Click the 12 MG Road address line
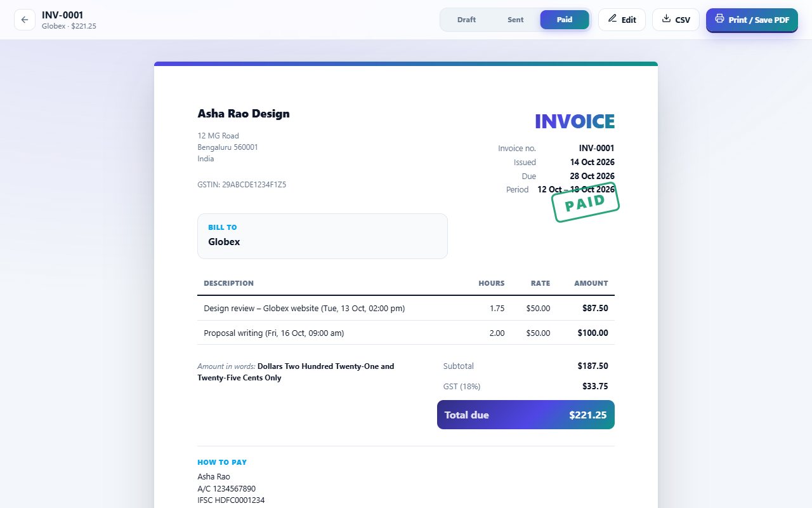 pos(218,136)
